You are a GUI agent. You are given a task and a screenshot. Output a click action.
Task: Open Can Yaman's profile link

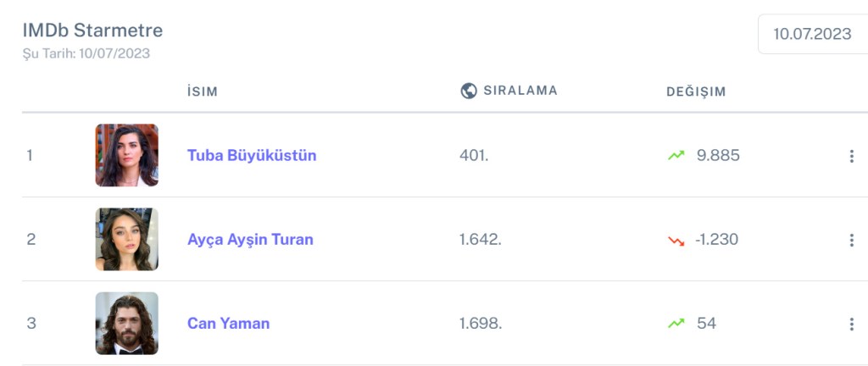point(228,324)
